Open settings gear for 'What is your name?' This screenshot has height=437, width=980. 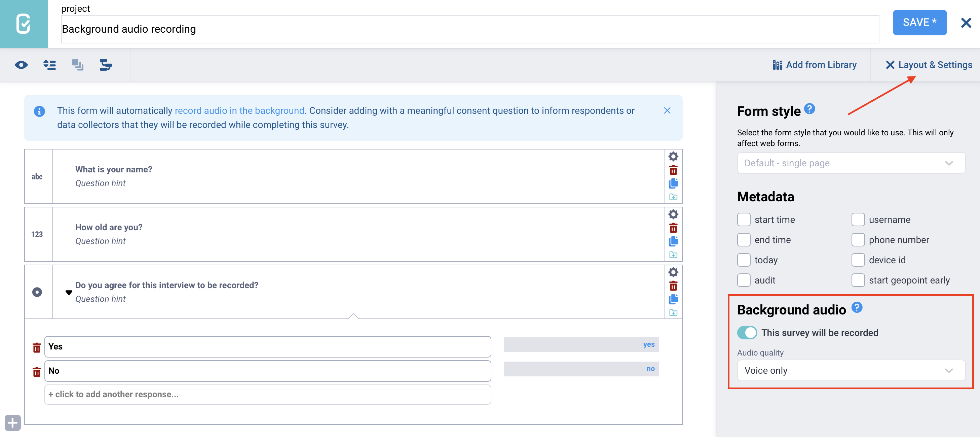(x=673, y=156)
